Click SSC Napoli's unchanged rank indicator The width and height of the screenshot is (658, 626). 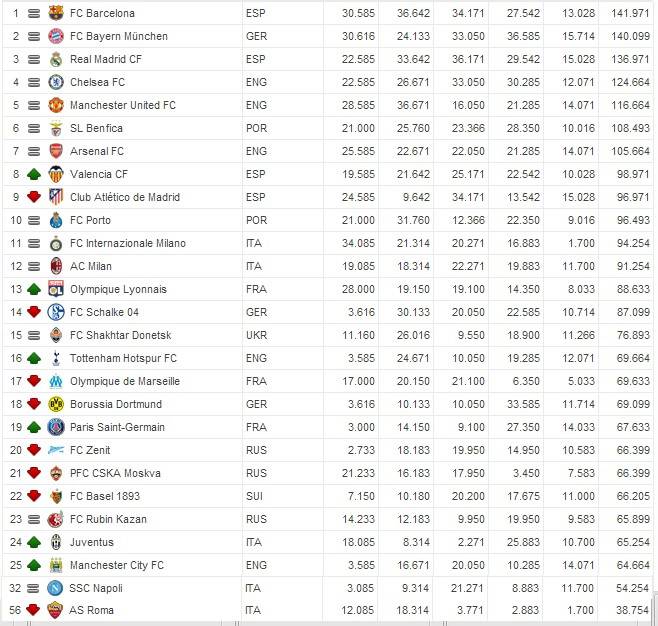pos(33,587)
